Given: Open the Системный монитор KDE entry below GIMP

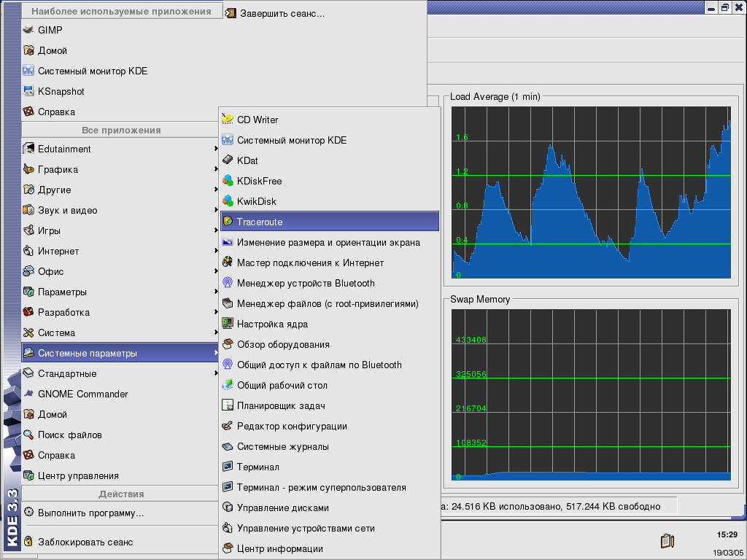Looking at the screenshot, I should [120, 71].
